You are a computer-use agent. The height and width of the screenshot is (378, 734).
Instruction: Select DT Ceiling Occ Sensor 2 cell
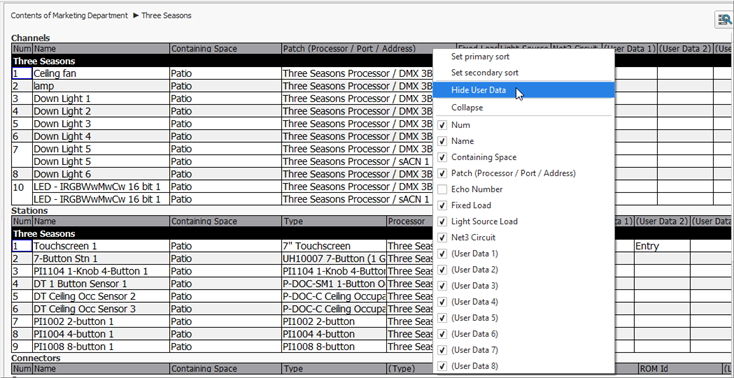[x=101, y=296]
